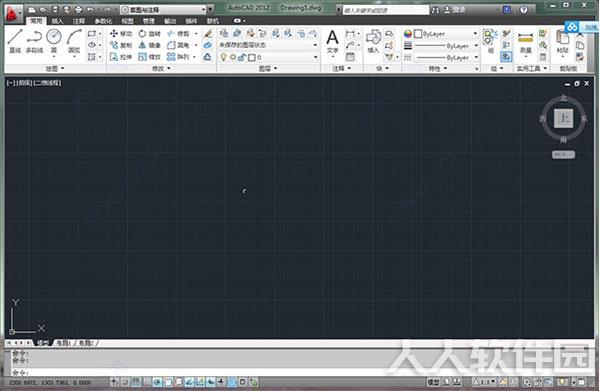Switch to the Manage (管理) ribbon tab

coord(149,21)
